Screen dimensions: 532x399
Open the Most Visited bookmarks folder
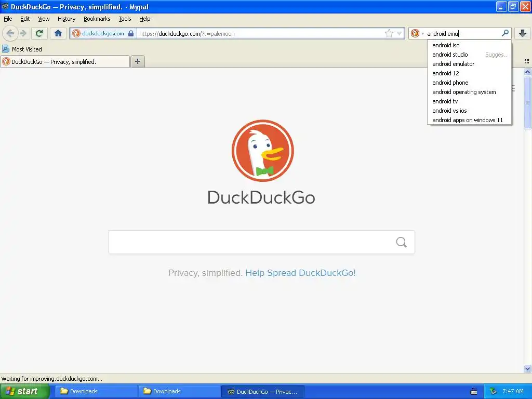[22, 49]
